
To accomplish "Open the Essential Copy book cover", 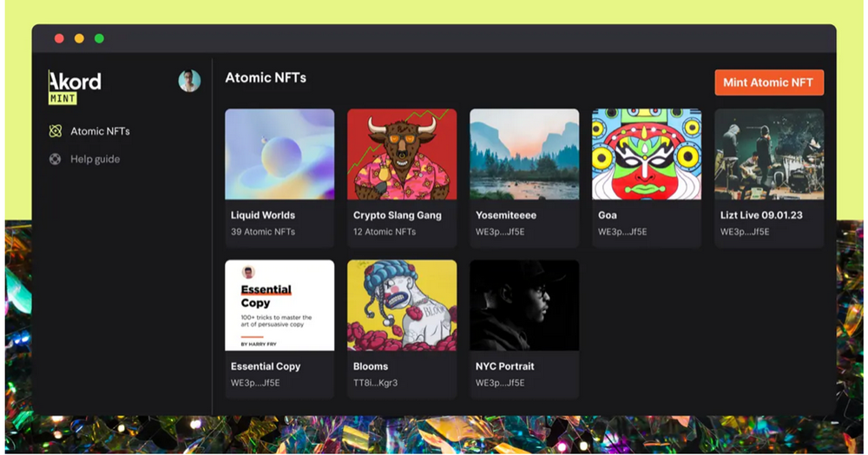I will [x=279, y=306].
